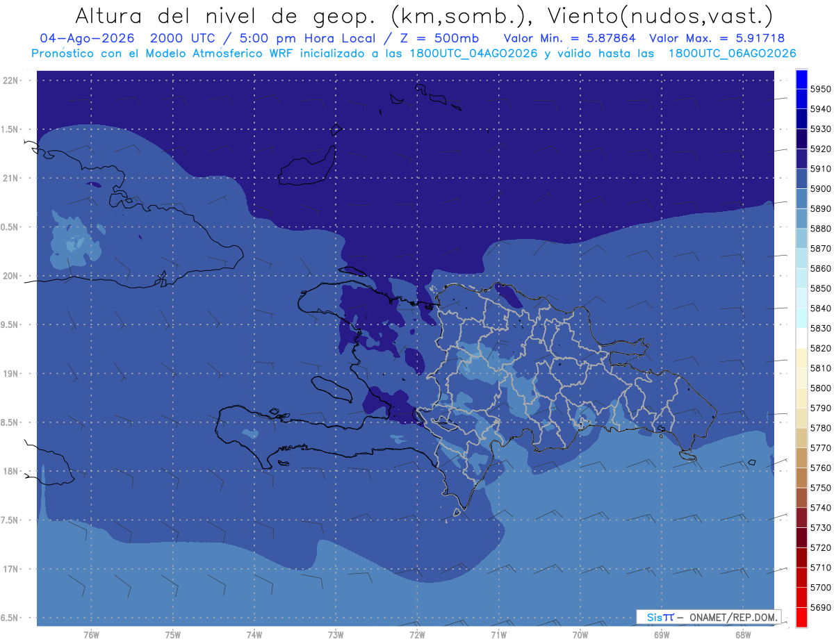Click the "72W" longitude axis label

click(x=417, y=635)
